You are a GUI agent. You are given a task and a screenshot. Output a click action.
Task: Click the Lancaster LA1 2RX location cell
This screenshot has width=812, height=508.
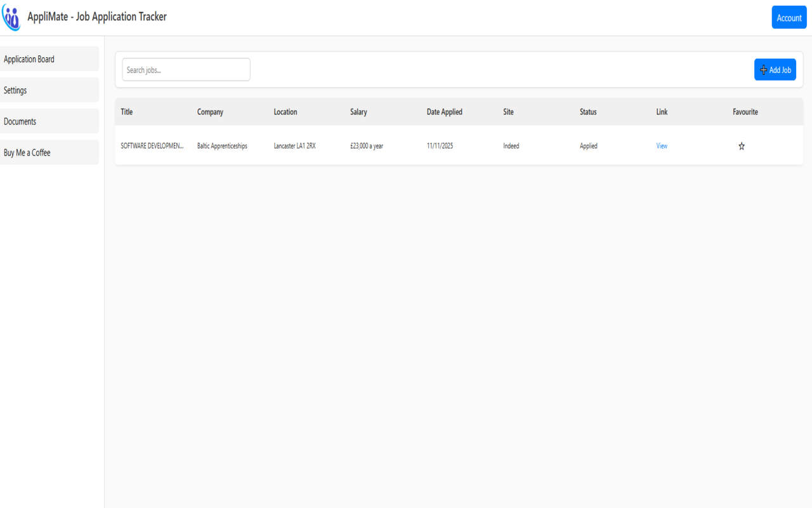click(x=294, y=145)
